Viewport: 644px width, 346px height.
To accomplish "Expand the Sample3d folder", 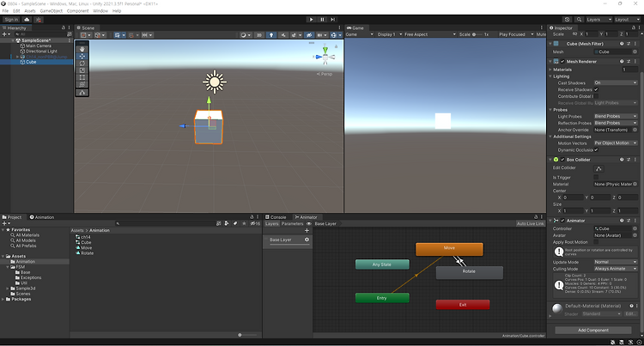I will pyautogui.click(x=8, y=288).
